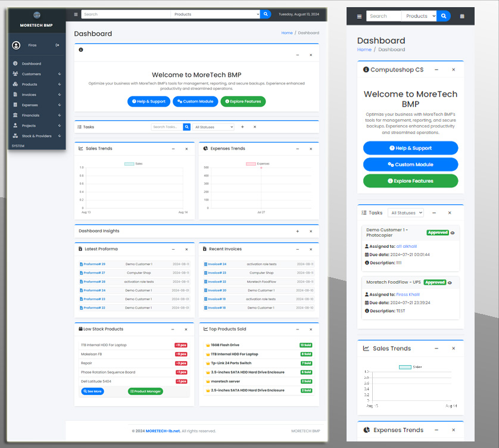
Task: Click the calendar icon in mobile top bar
Action: coord(462,16)
